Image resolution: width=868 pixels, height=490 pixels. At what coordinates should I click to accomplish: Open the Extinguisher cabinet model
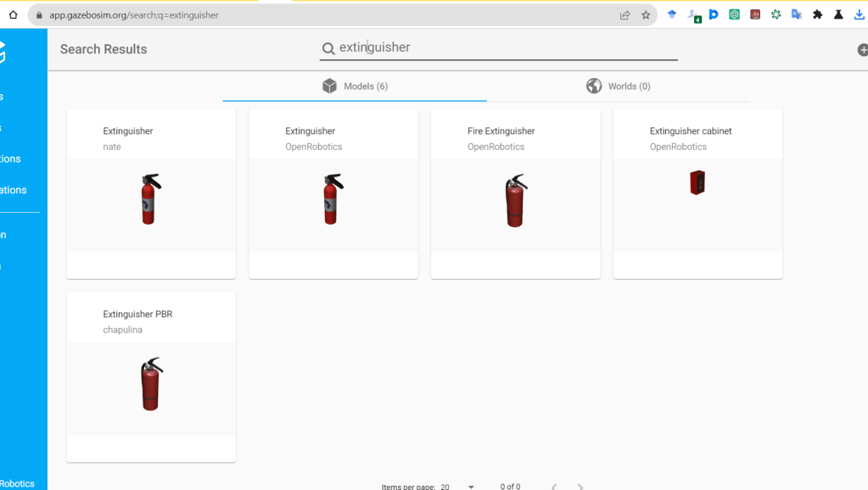697,193
